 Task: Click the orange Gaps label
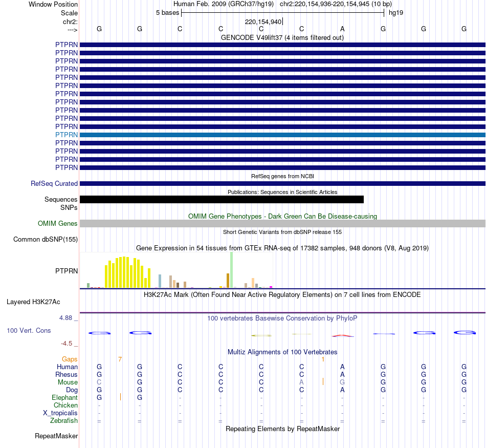[70, 359]
